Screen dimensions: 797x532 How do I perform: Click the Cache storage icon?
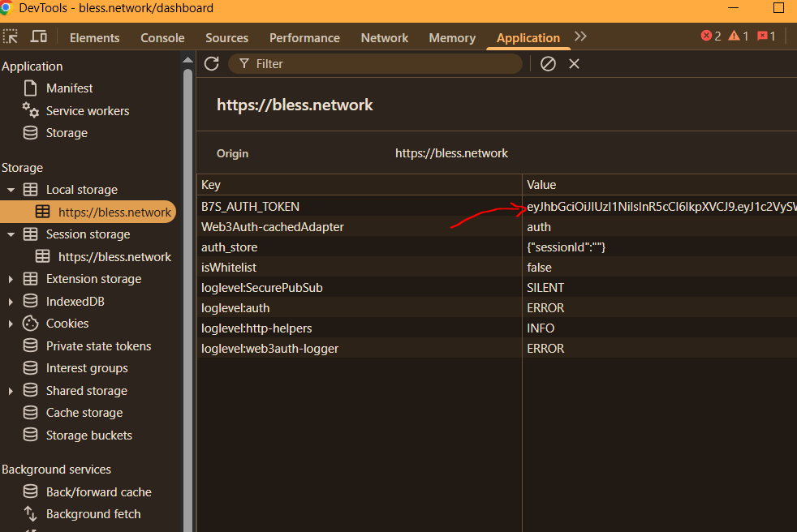point(31,413)
